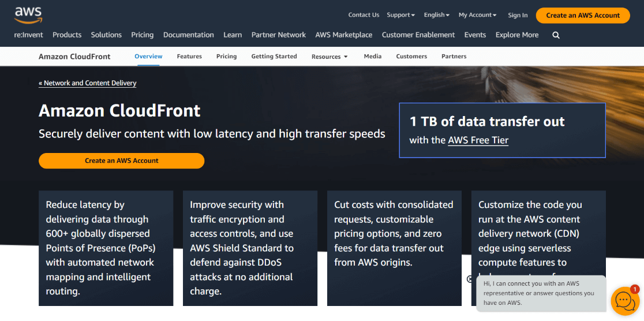Open the search magnifier icon
This screenshot has height=321, width=644.
coord(556,35)
